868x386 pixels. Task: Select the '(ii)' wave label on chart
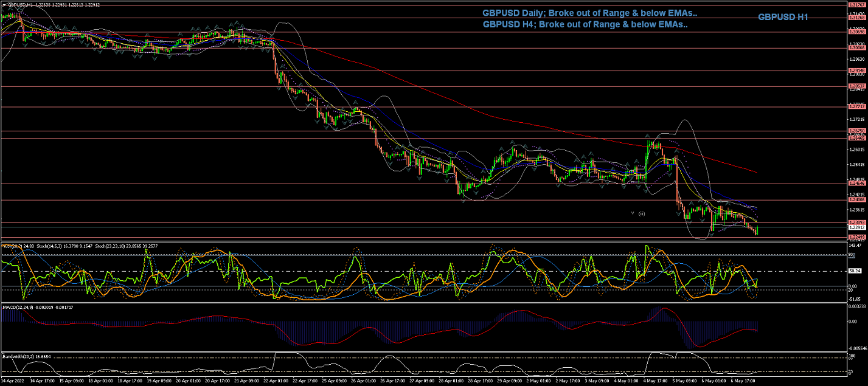tap(642, 213)
